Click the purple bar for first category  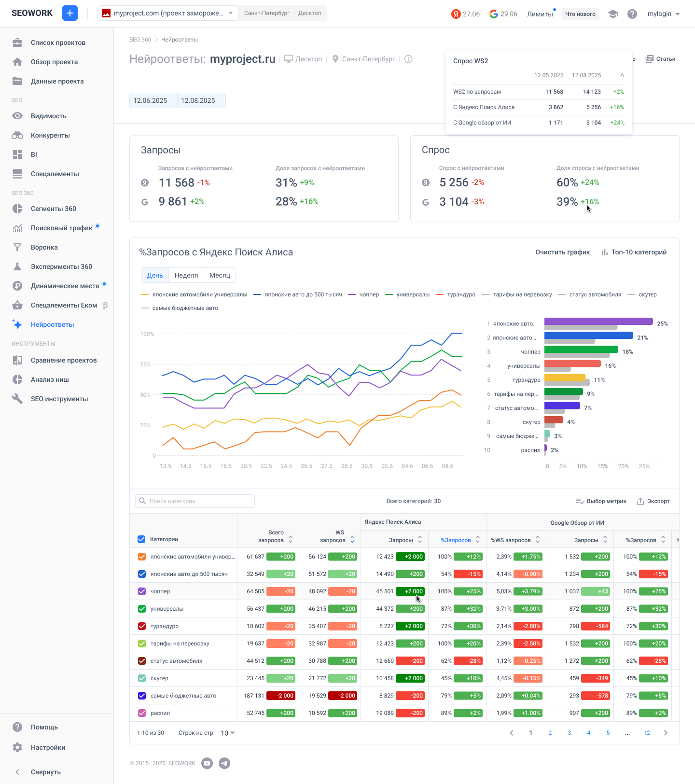click(x=598, y=322)
